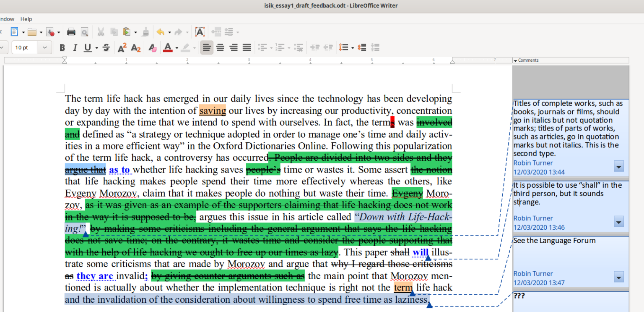The height and width of the screenshot is (312, 644).
Task: Open the Paste special dropdown arrow
Action: click(x=135, y=32)
